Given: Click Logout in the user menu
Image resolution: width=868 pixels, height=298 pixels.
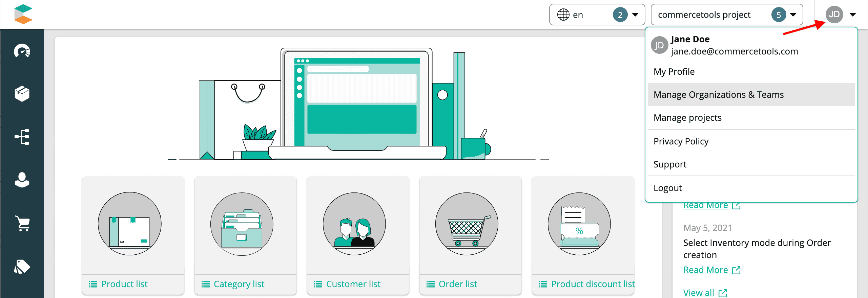Looking at the screenshot, I should click(667, 188).
